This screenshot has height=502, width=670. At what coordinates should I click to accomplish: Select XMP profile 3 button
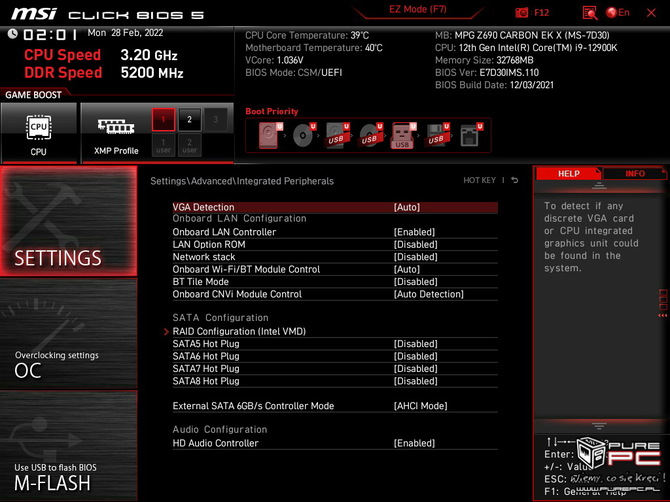click(215, 120)
